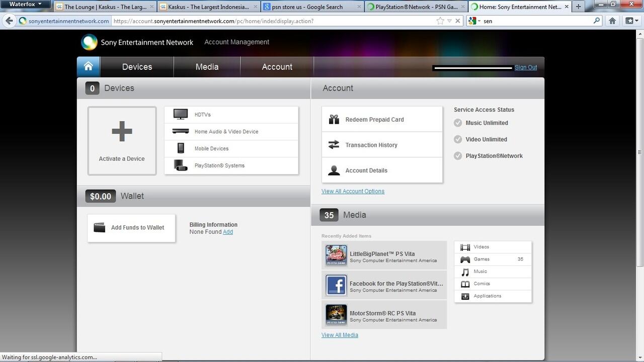Click Redeem Prepaid Card button
The height and width of the screenshot is (362, 644).
382,119
